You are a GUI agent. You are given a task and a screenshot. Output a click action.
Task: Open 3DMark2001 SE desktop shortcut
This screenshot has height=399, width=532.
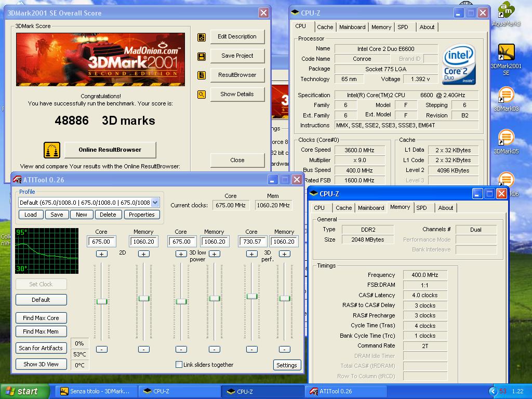pos(506,59)
